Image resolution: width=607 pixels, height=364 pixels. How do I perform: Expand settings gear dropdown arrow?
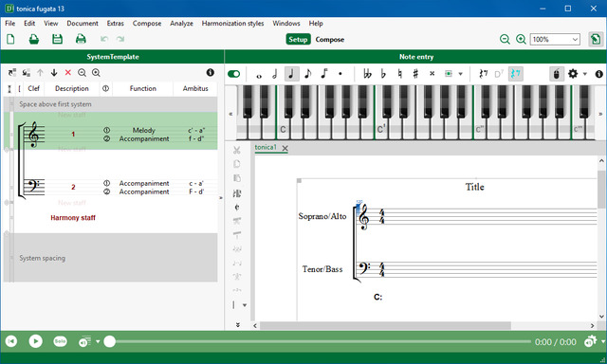pyautogui.click(x=585, y=74)
